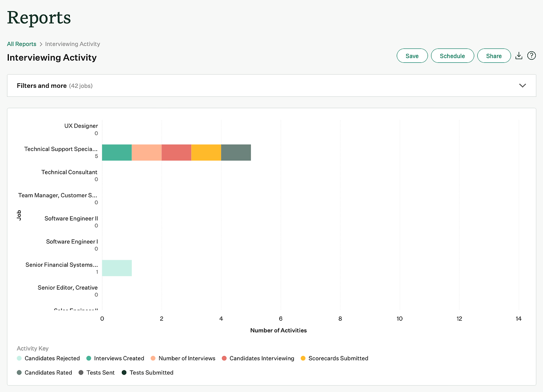543x392 pixels.
Task: Open the Filters chevron to show job filters
Action: (523, 85)
